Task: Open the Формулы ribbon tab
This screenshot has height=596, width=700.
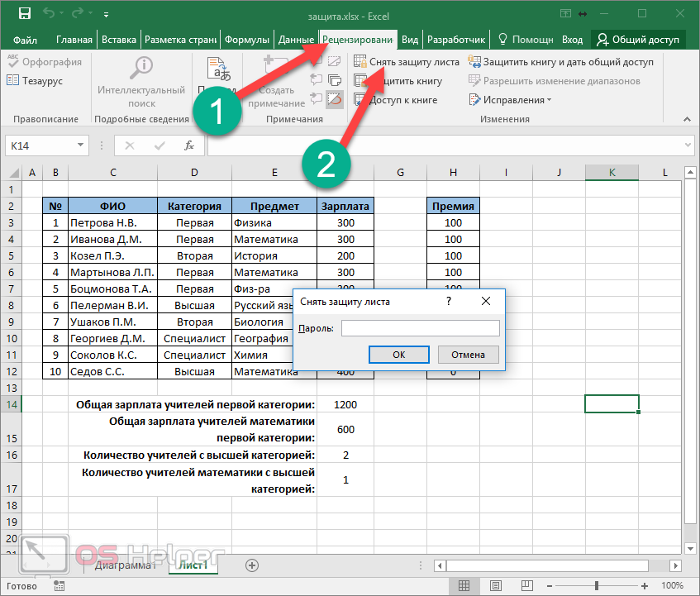Action: pos(247,40)
